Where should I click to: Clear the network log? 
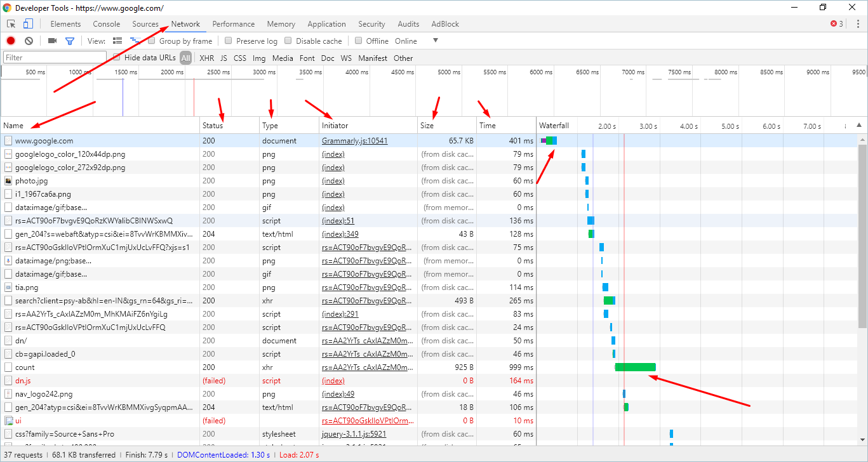click(x=29, y=41)
